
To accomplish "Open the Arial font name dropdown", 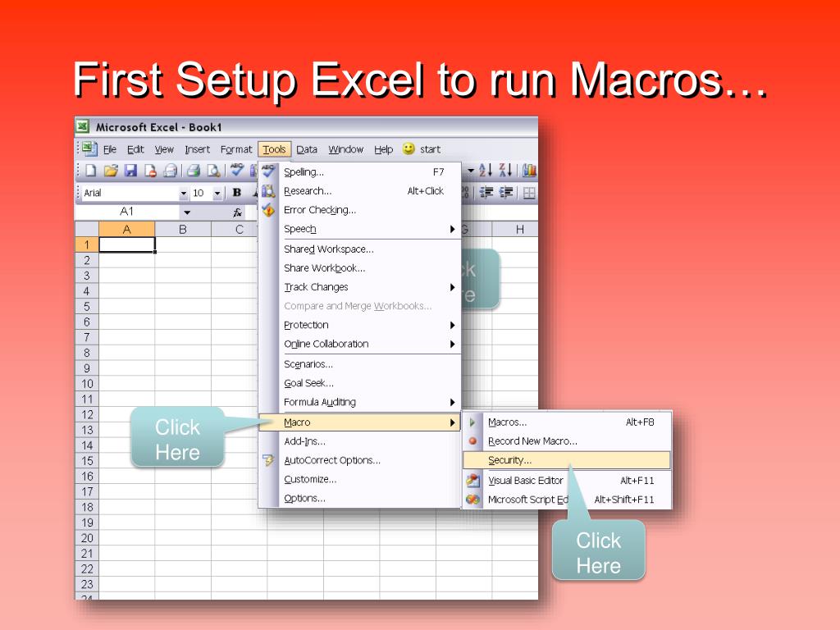I will point(183,194).
